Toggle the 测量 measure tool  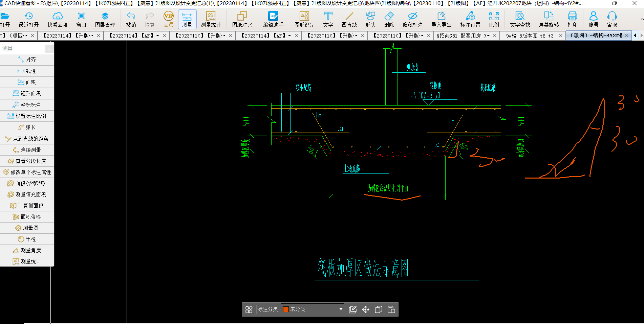[187, 20]
